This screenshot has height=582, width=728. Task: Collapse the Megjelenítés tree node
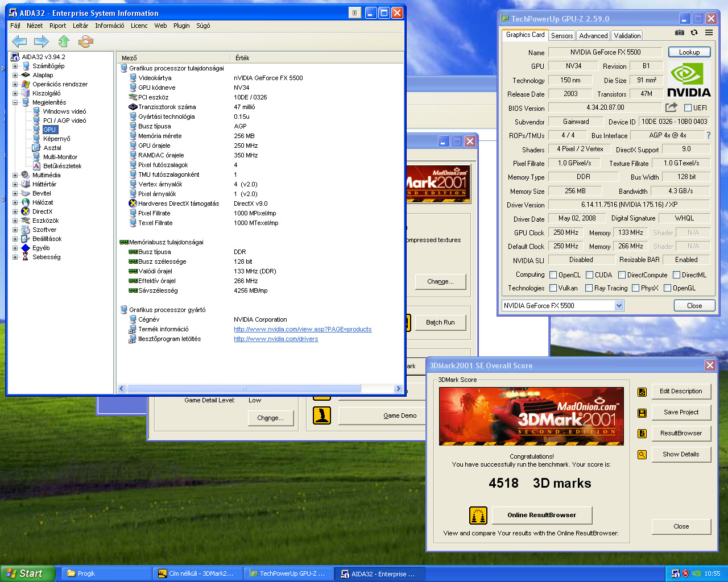click(x=15, y=102)
